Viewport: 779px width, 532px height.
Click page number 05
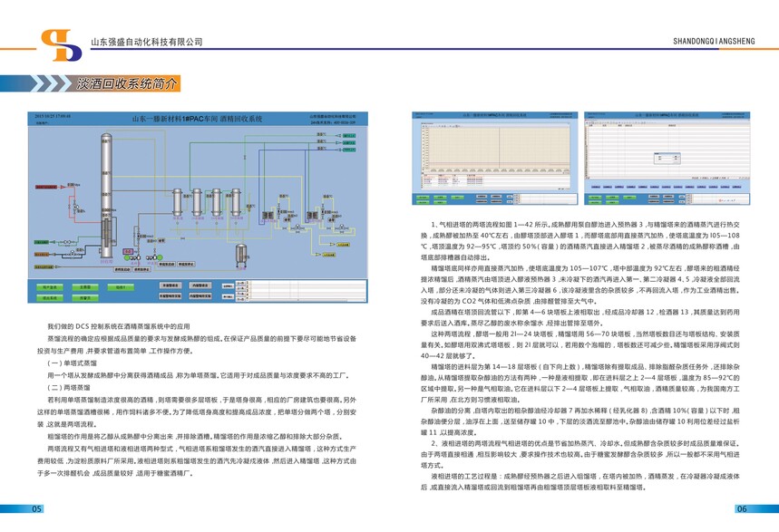[x=37, y=508]
